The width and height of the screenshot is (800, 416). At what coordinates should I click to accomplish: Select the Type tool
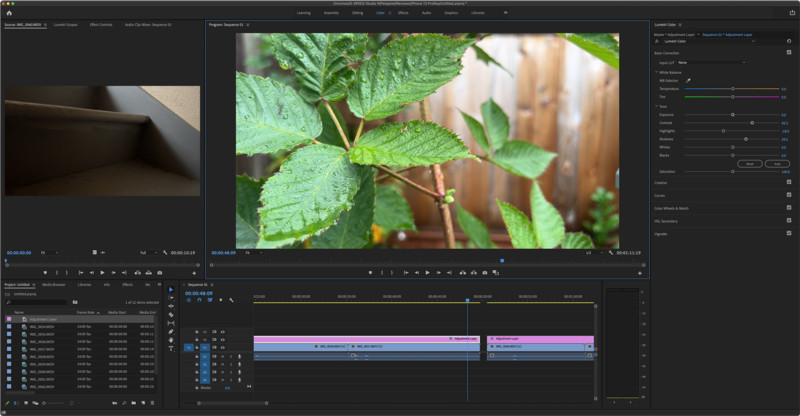pyautogui.click(x=171, y=349)
